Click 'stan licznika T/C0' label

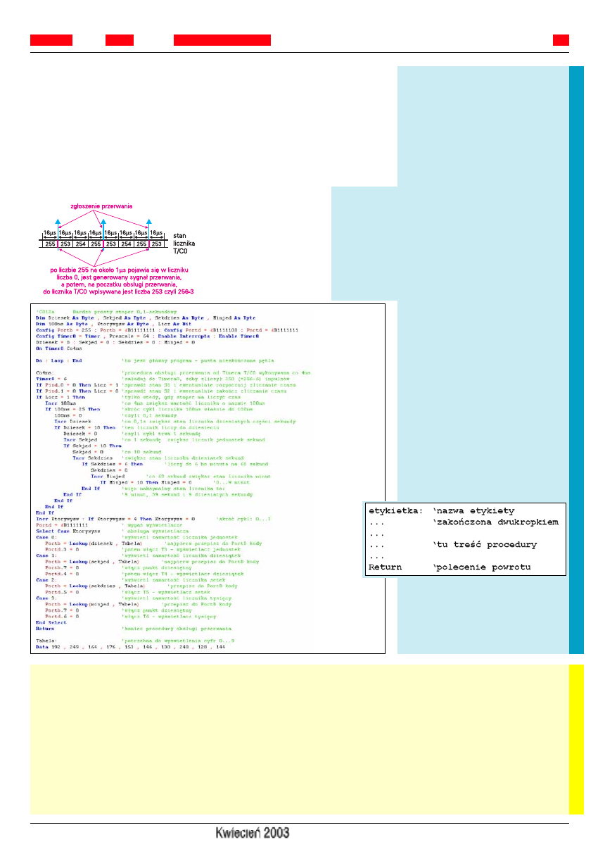184,243
